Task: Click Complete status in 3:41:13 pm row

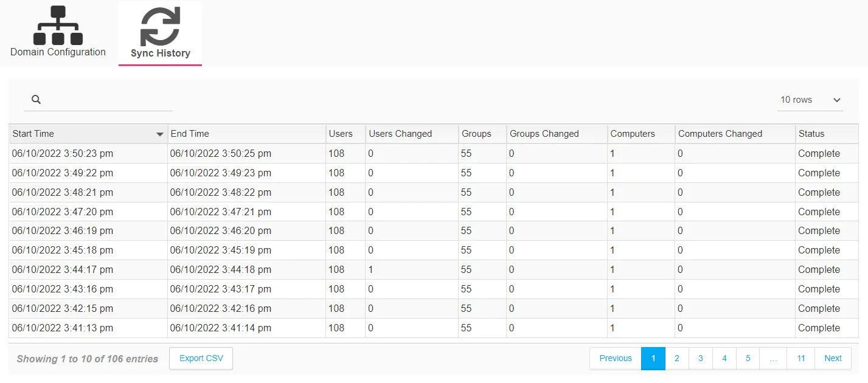Action: point(819,328)
